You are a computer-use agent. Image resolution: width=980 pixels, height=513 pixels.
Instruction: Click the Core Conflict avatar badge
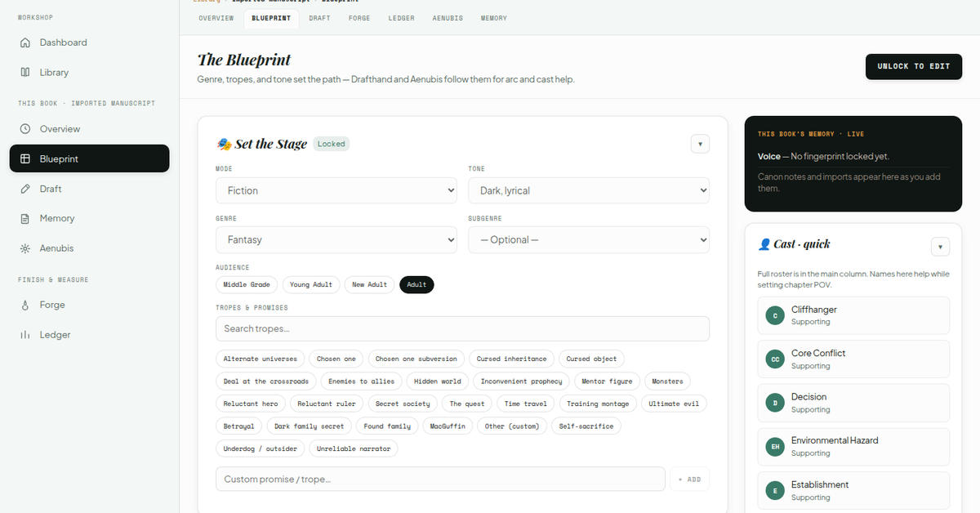tap(775, 359)
